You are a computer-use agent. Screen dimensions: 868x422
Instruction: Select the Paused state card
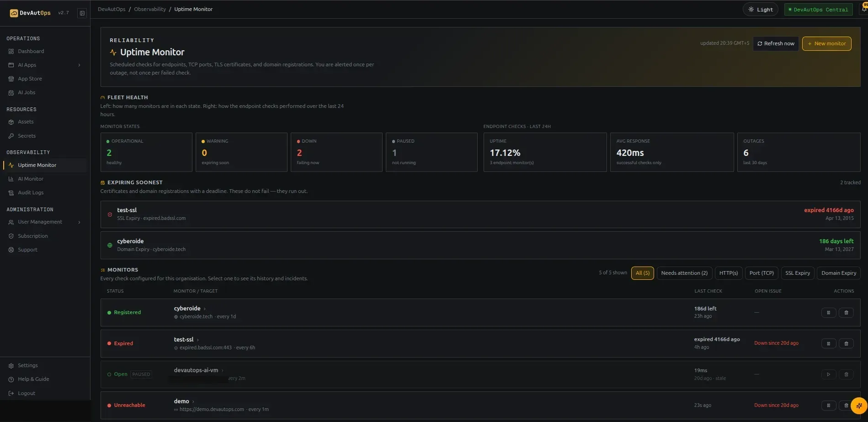pos(431,152)
